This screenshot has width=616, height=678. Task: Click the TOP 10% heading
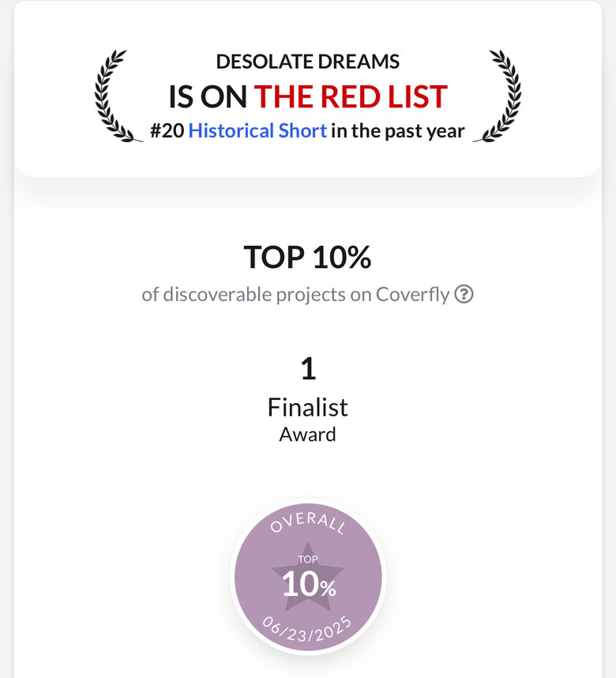click(307, 258)
